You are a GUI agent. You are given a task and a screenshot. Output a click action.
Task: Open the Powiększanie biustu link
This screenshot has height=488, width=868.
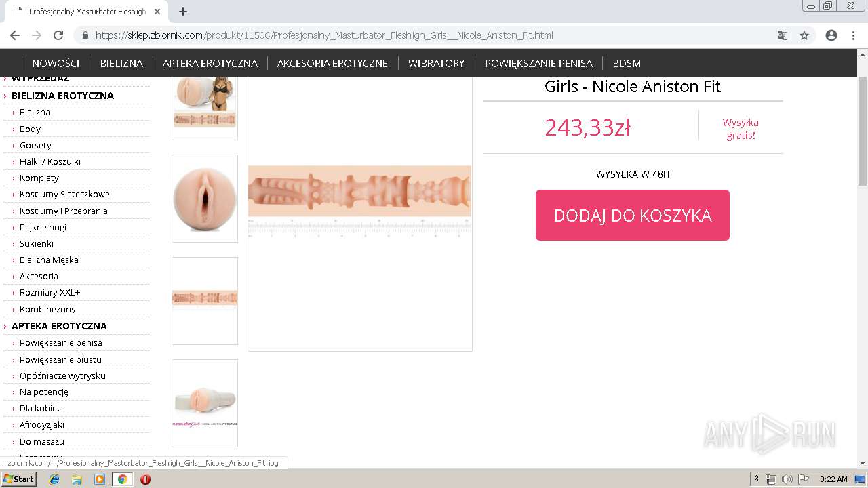(60, 359)
